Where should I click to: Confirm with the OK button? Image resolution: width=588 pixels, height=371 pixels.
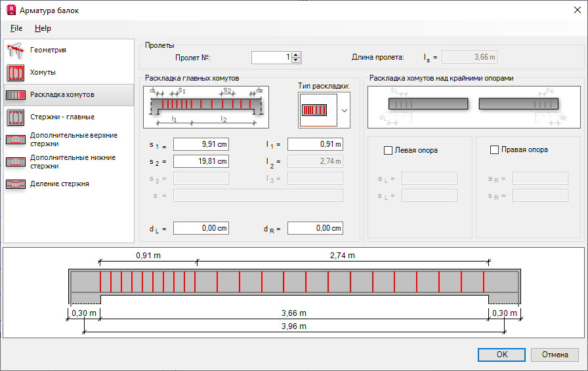click(x=501, y=355)
